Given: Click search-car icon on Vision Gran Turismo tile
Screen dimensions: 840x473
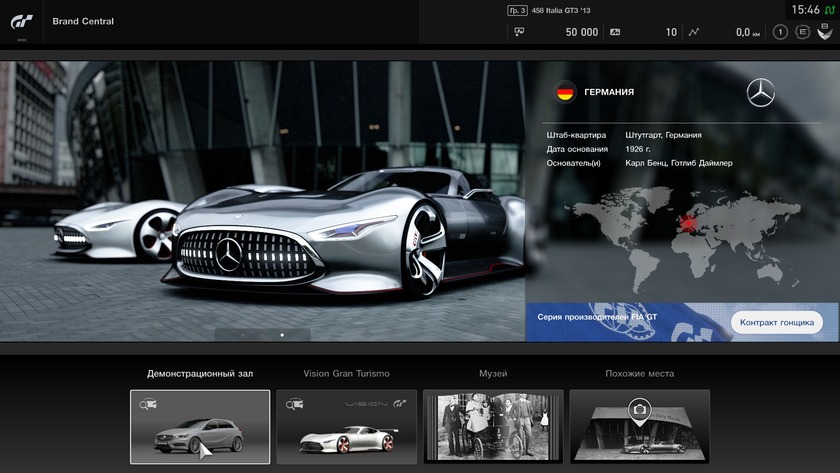Looking at the screenshot, I should click(x=295, y=404).
